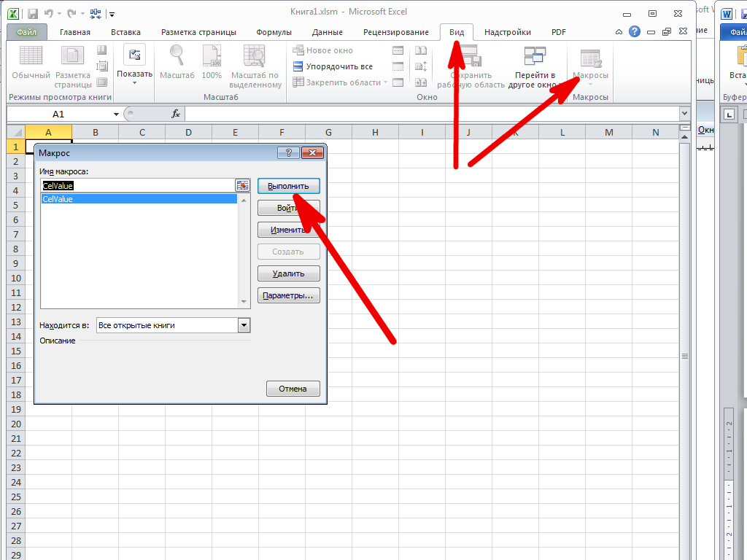Open Разметка страницы ribbon tab
The width and height of the screenshot is (747, 560).
198,32
